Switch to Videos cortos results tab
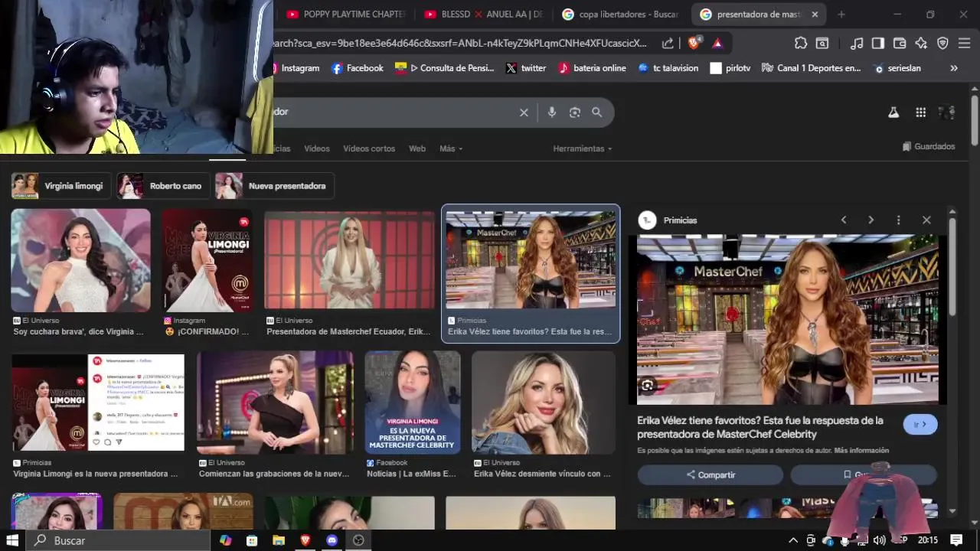Screen dimensions: 980x551 coord(369,148)
